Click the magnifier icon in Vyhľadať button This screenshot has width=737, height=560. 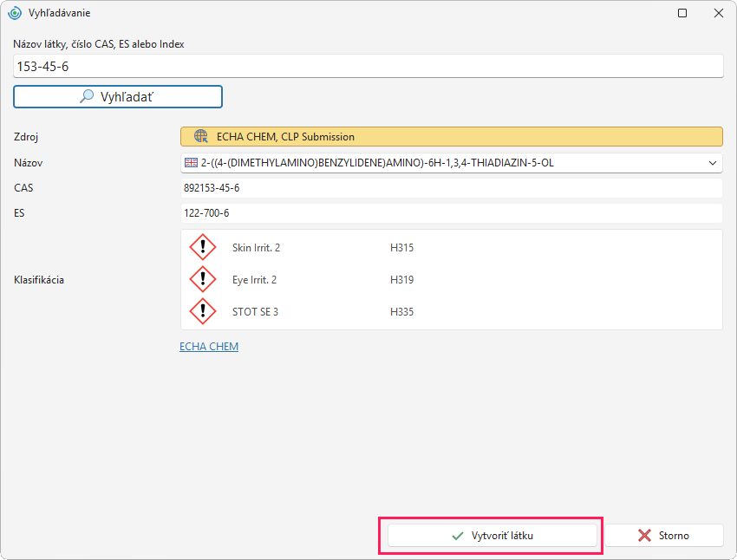[x=87, y=96]
